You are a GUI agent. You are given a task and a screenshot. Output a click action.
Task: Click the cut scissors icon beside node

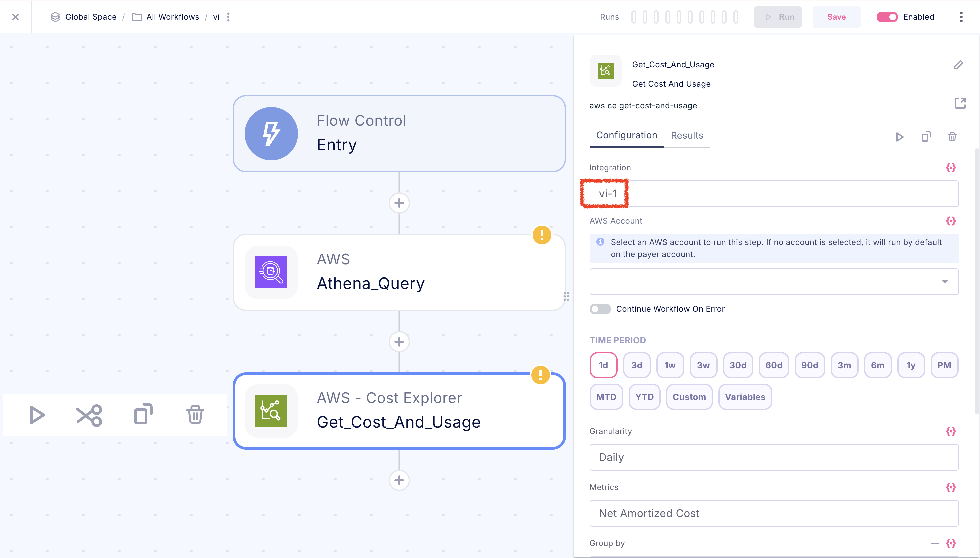[x=89, y=415]
